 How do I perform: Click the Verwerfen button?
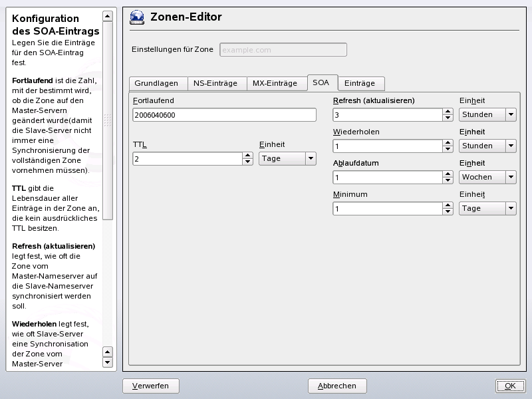click(151, 386)
